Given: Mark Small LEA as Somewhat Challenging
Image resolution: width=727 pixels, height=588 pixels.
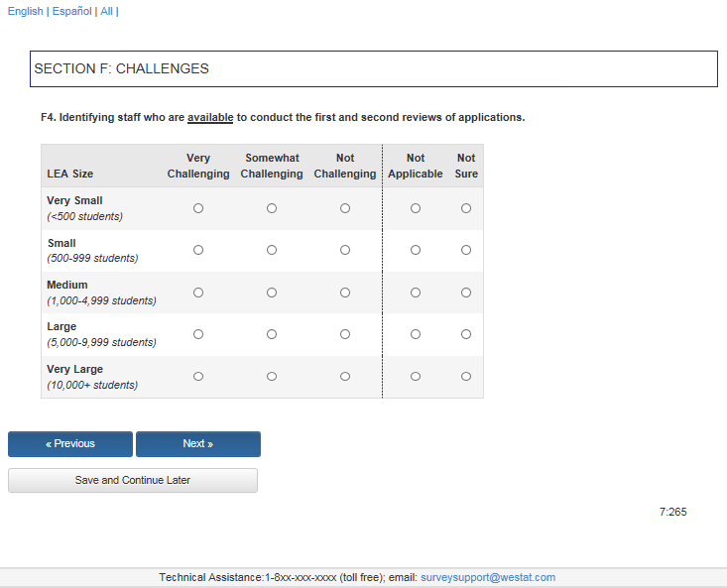Looking at the screenshot, I should click(x=272, y=250).
